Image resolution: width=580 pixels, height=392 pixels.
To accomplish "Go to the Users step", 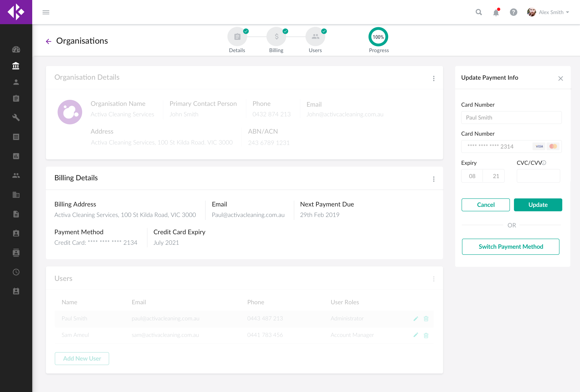I will point(315,37).
